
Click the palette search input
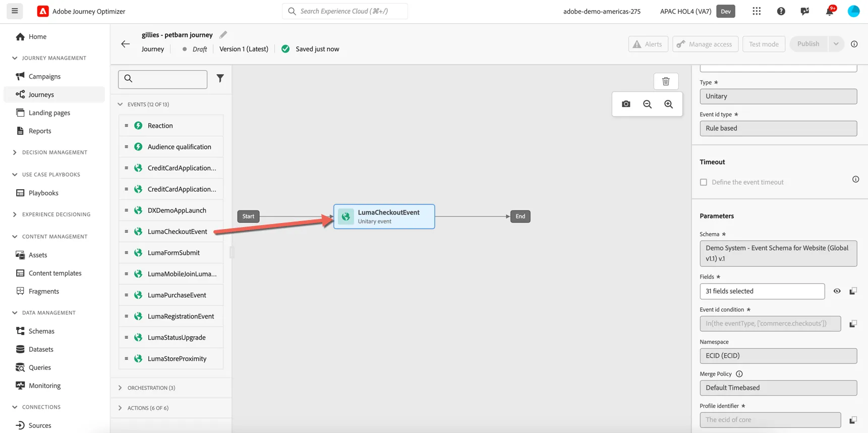(163, 79)
